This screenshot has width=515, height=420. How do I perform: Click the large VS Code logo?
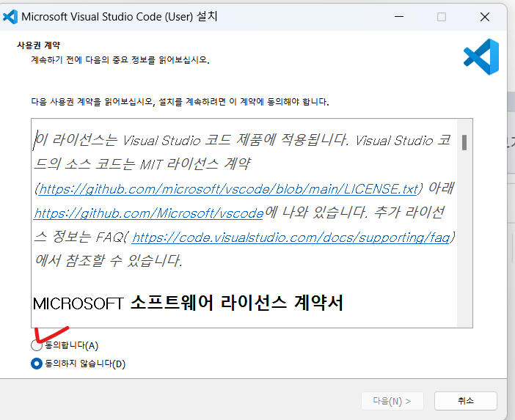click(481, 56)
